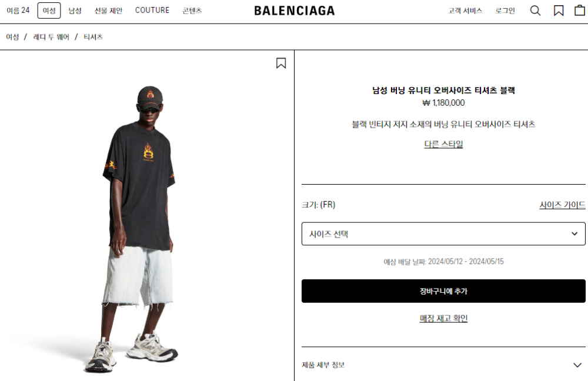Open the shopping bag icon
Viewport: 588px width, 381px height.
(580, 11)
